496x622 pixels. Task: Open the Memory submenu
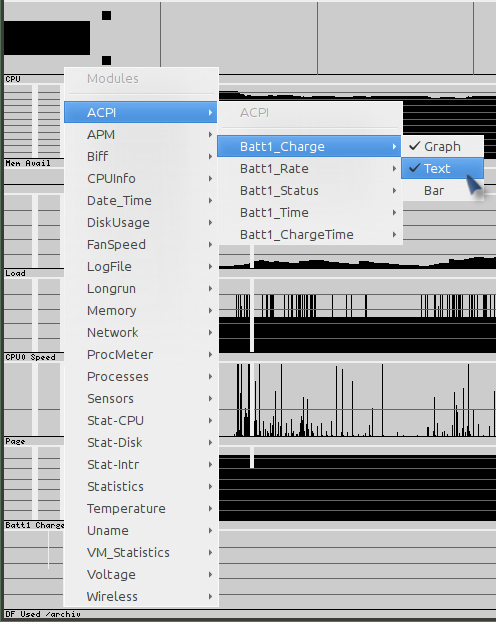(140, 311)
